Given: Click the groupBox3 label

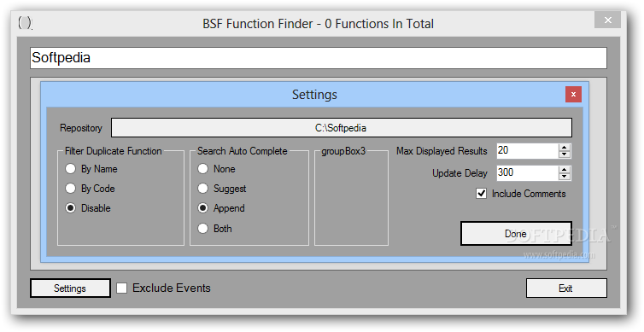Looking at the screenshot, I should click(343, 151).
